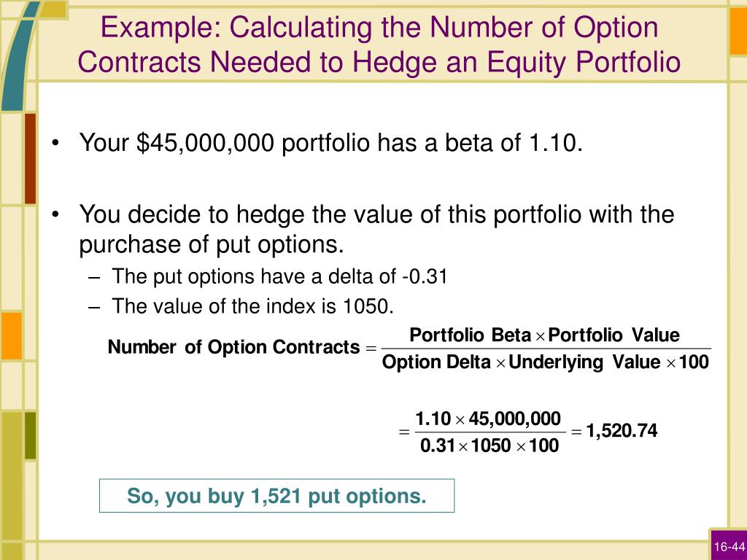Click the index value 1050 line
This screenshot has height=560, width=747.
(x=252, y=306)
